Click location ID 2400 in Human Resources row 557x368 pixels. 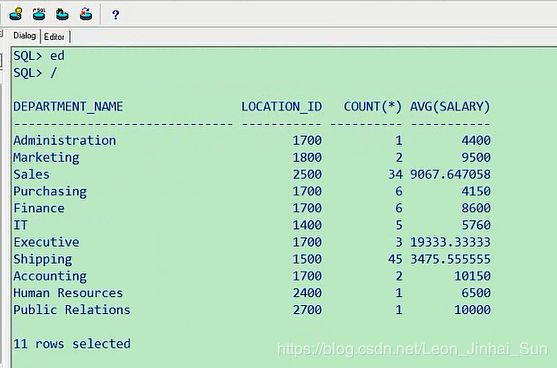[307, 293]
